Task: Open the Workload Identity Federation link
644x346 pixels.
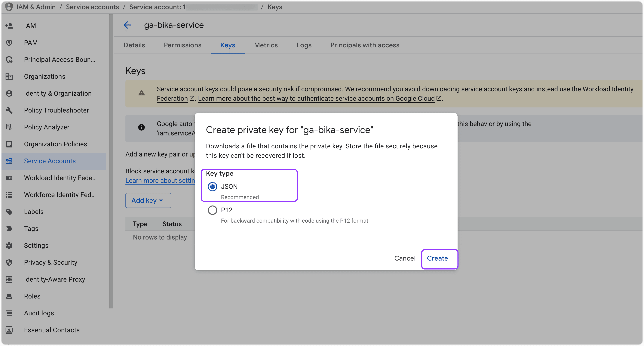Action: click(x=608, y=89)
